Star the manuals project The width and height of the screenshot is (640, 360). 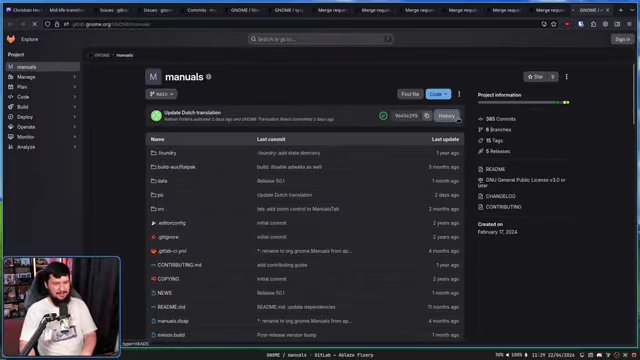tap(535, 77)
